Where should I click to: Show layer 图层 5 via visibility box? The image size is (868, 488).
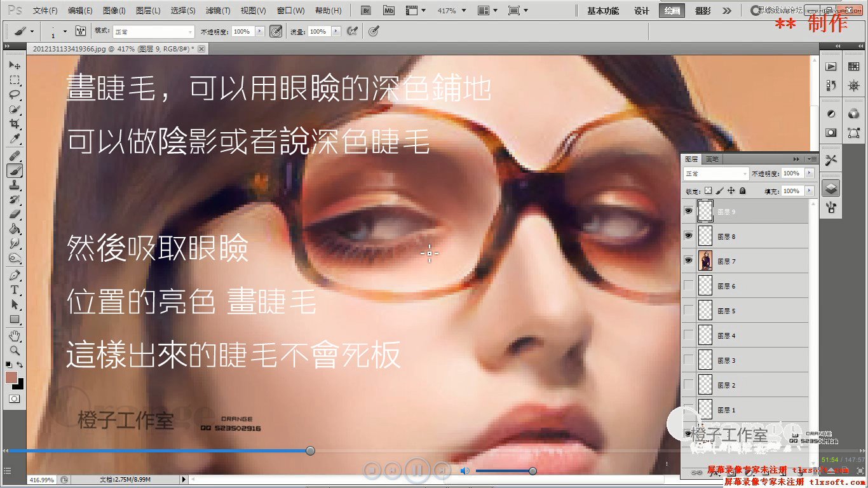click(x=689, y=310)
